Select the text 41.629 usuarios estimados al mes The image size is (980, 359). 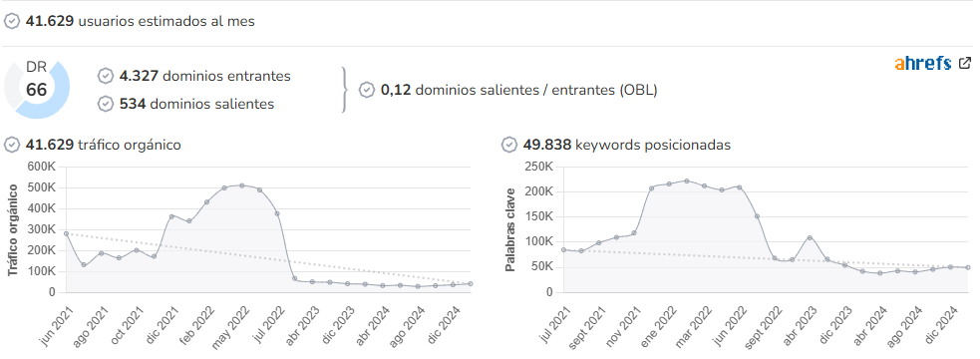pyautogui.click(x=140, y=21)
